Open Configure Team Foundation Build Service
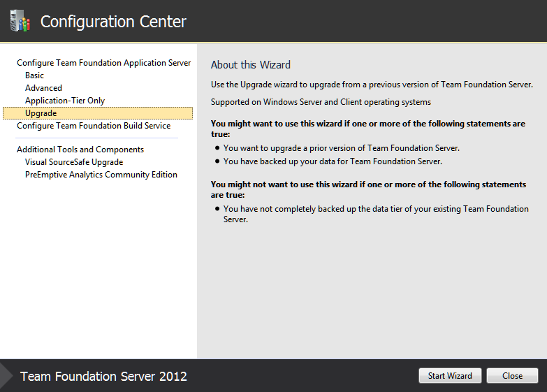547x392 pixels. tap(94, 126)
